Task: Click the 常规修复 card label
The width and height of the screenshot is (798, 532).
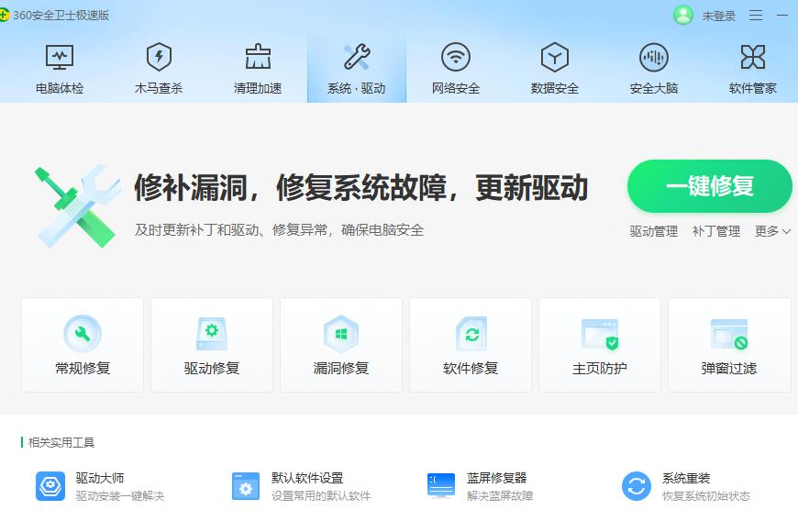Action: click(83, 368)
